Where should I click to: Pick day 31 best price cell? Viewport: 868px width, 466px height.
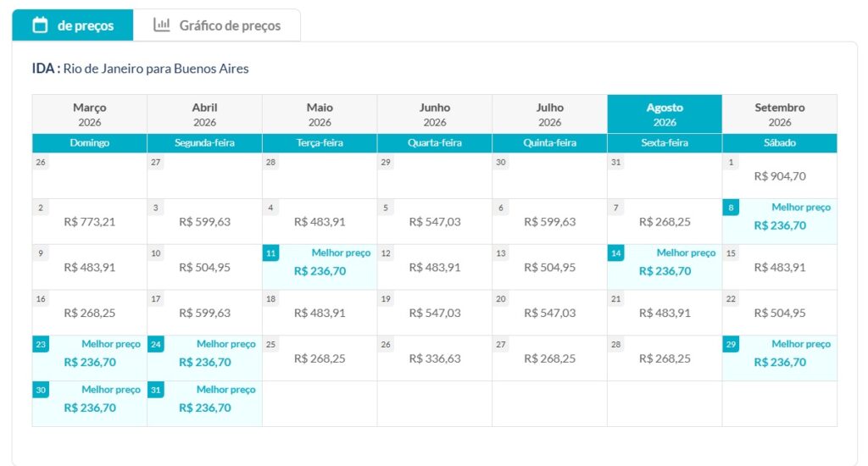[x=204, y=404]
